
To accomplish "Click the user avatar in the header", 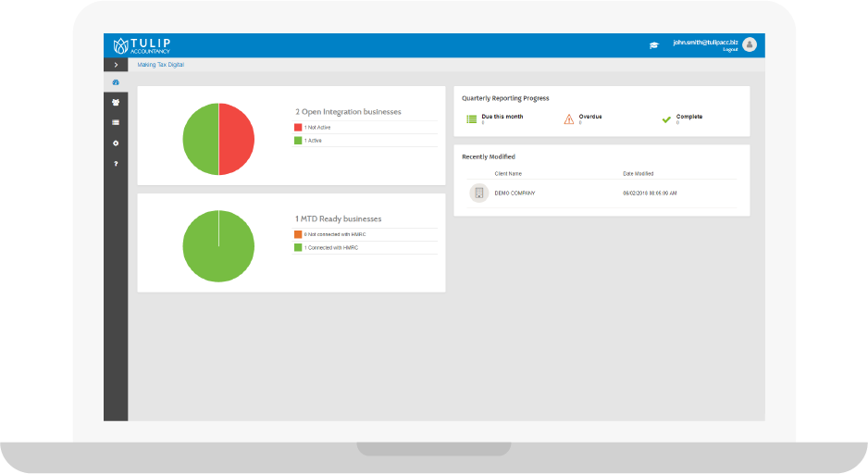I will [749, 44].
